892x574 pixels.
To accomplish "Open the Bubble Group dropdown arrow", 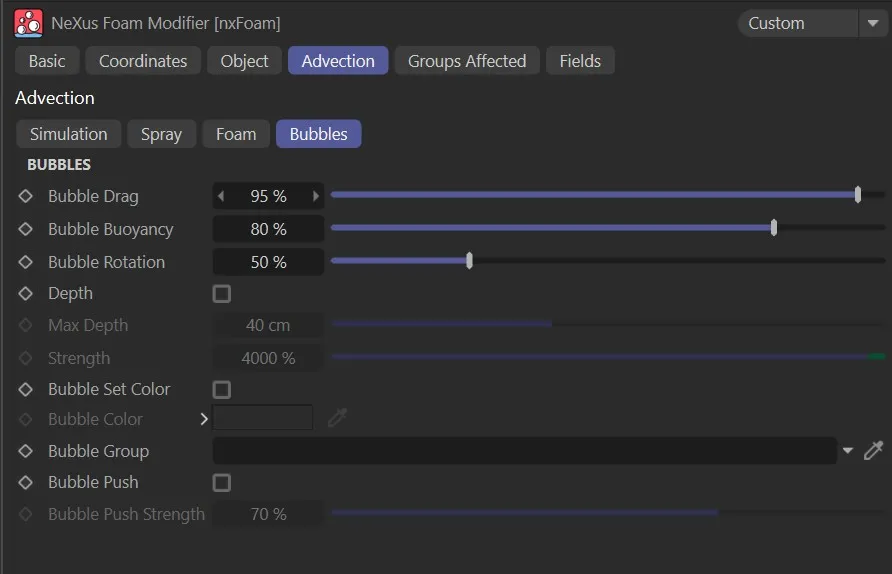I will tap(848, 451).
